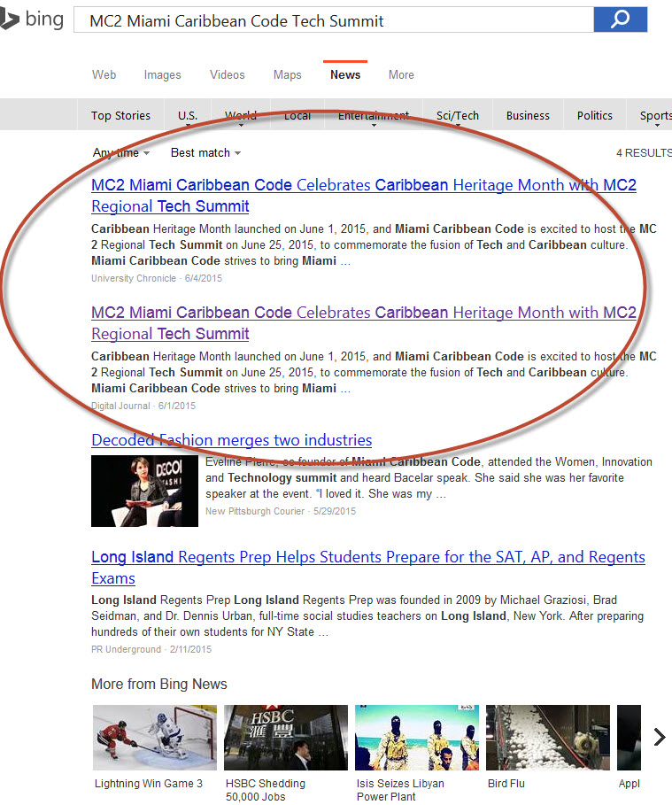Click the PR Underground 2/11/2015 source line
The width and height of the screenshot is (672, 805).
pyautogui.click(x=151, y=649)
